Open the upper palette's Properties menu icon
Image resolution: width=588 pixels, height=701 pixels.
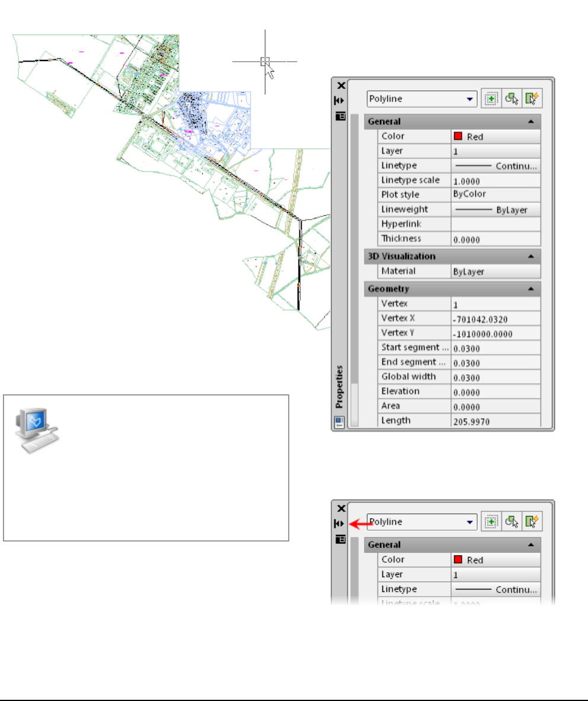pos(340,116)
